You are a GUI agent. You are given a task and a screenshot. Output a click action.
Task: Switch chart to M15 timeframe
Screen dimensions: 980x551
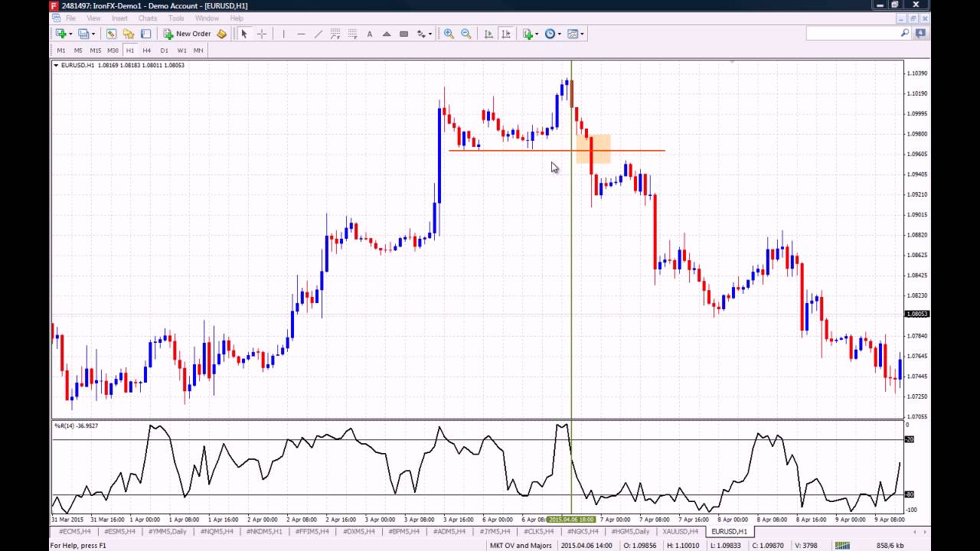[96, 51]
